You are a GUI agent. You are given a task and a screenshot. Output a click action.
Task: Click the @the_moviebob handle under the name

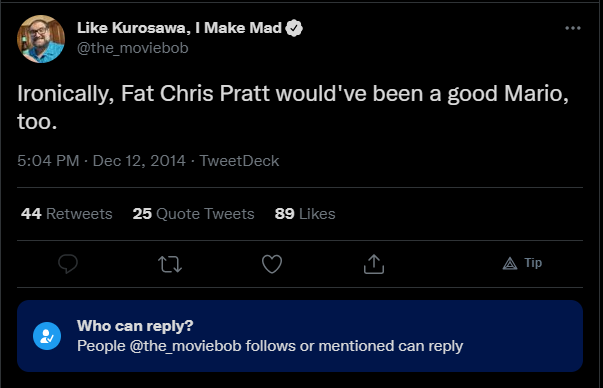click(x=133, y=48)
